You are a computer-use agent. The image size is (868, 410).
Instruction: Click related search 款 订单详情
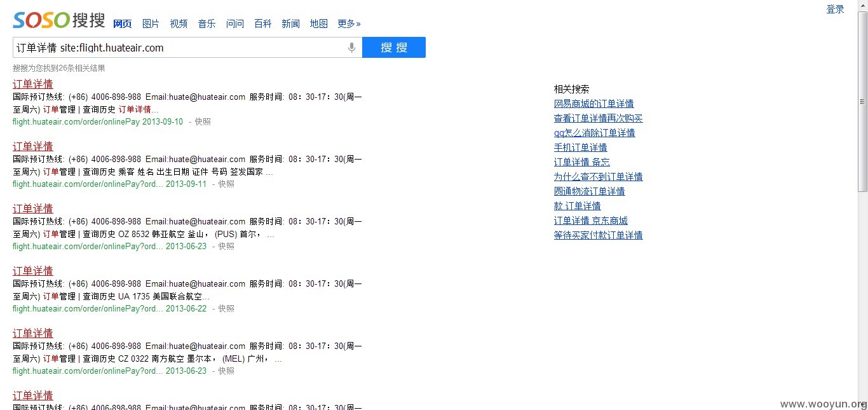578,206
